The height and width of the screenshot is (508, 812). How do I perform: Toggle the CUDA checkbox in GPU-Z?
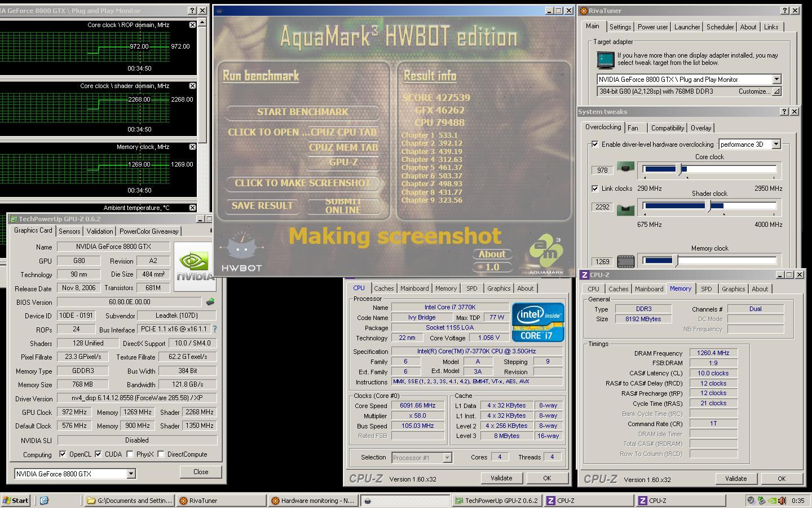98,454
